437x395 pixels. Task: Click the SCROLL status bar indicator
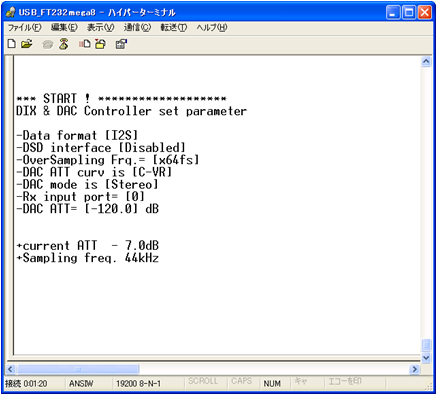coord(203,381)
